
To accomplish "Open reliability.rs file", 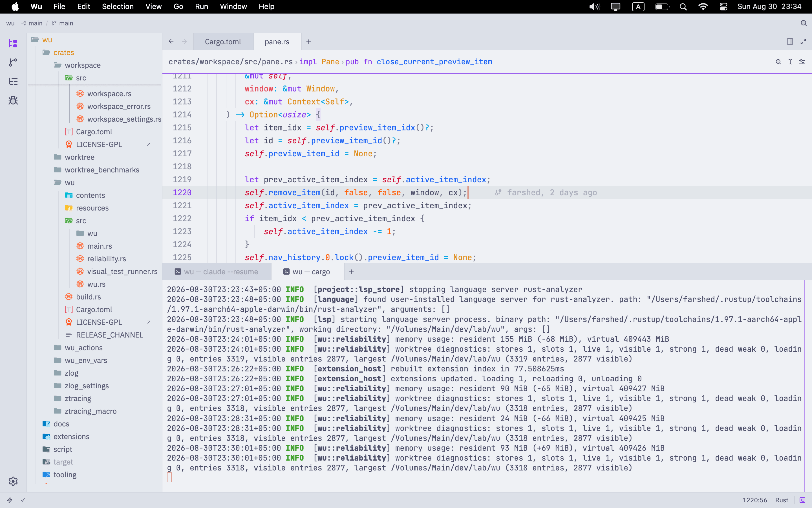I will coord(106,259).
